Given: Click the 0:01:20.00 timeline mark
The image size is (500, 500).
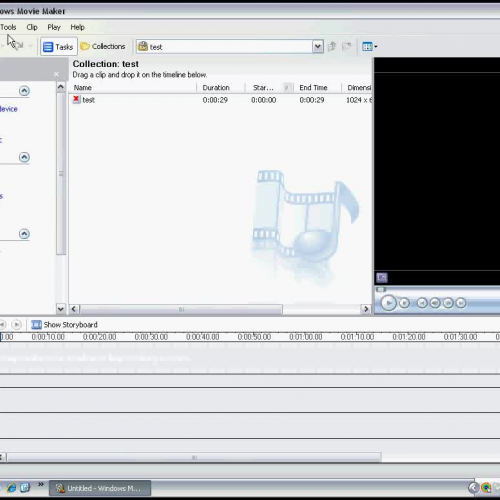Looking at the screenshot, I should tap(409, 337).
